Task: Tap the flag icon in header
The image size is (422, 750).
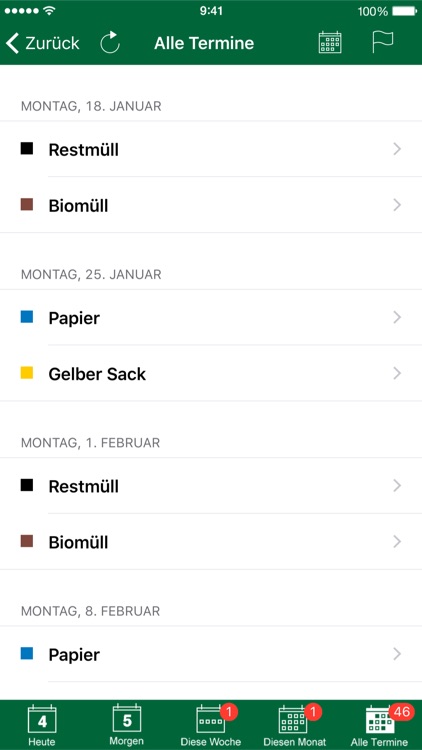Action: [x=383, y=42]
